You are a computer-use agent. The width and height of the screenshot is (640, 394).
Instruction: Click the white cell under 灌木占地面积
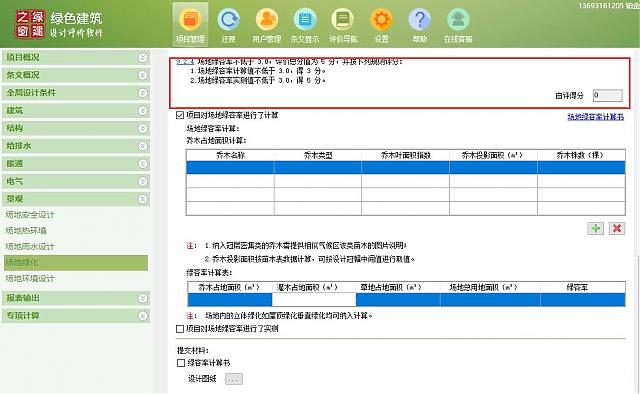point(314,300)
